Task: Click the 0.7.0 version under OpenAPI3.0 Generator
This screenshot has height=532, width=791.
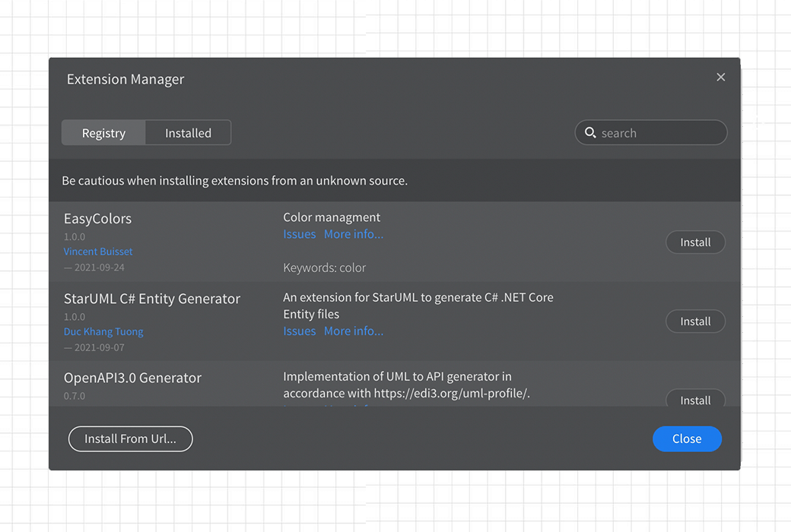Action: 75,396
